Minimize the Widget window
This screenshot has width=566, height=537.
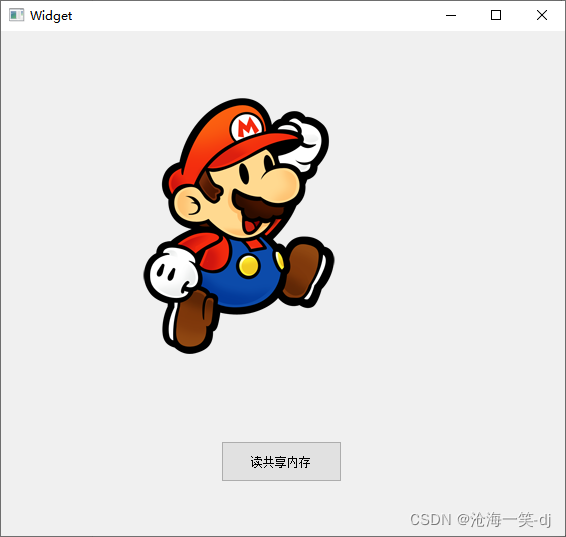click(451, 16)
